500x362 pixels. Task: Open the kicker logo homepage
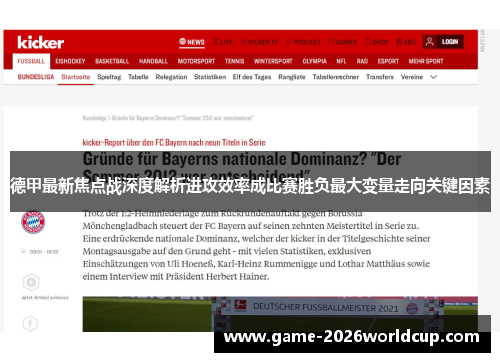[40, 42]
